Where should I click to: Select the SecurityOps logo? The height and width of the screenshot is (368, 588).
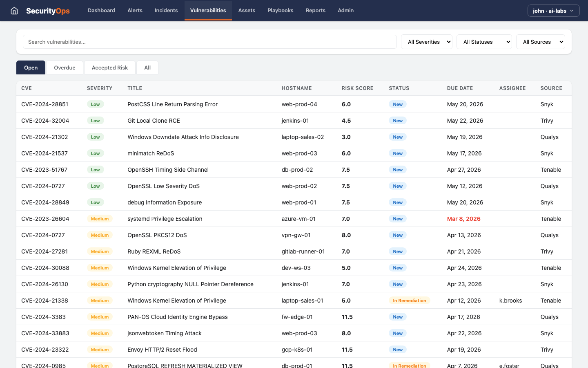[48, 11]
